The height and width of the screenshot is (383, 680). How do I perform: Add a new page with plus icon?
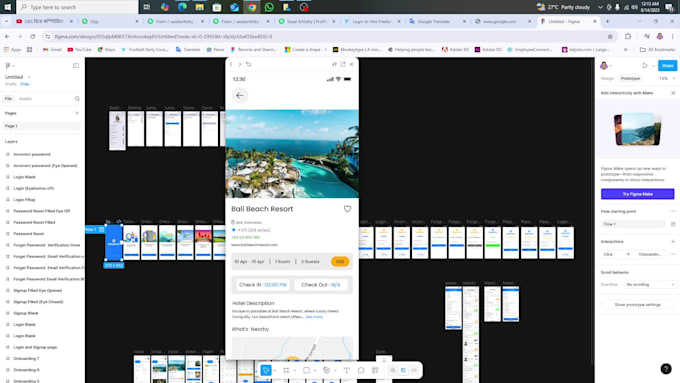point(77,113)
